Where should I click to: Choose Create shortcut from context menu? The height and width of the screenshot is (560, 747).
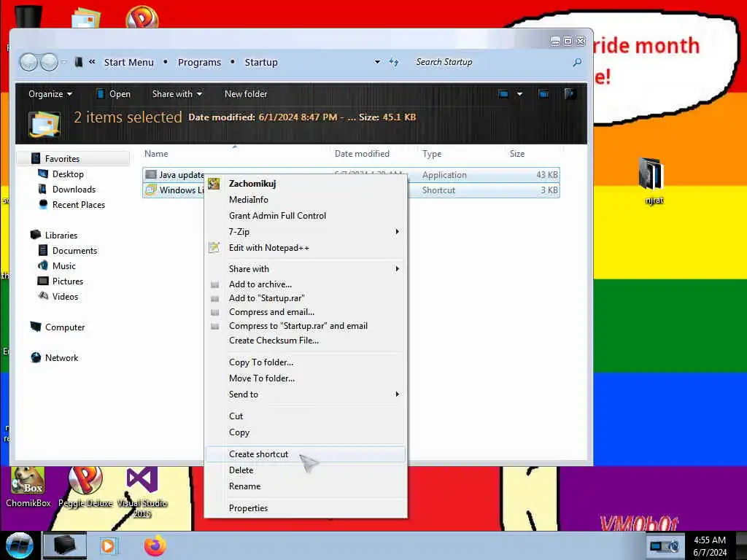point(306,454)
